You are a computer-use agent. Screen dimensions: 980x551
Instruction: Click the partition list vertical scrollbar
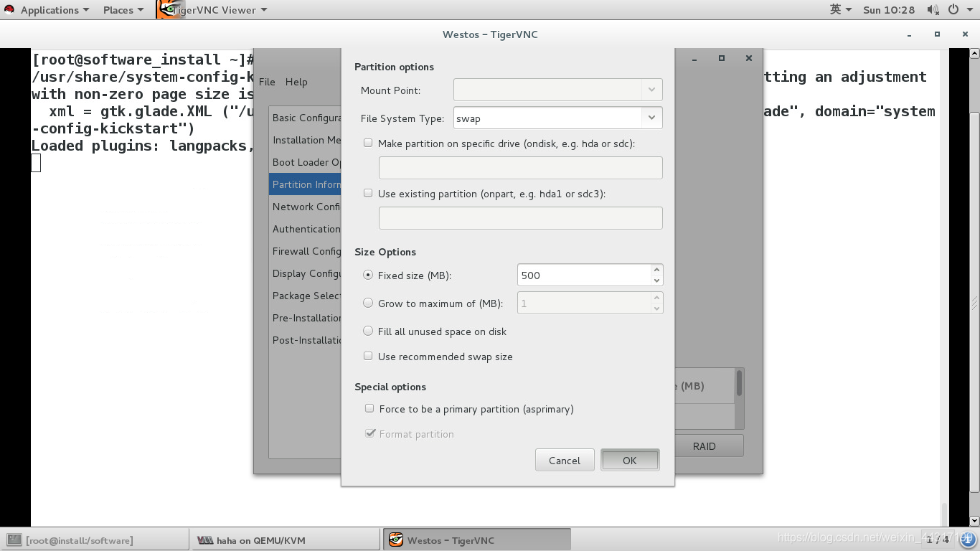coord(739,398)
